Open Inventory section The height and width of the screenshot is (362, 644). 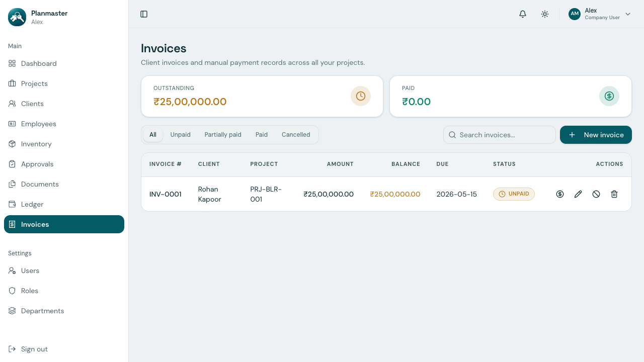tap(64, 144)
